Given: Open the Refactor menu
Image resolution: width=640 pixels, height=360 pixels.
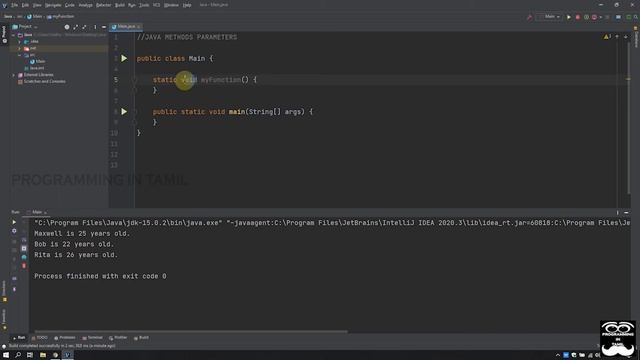Looking at the screenshot, I should 103,5.
